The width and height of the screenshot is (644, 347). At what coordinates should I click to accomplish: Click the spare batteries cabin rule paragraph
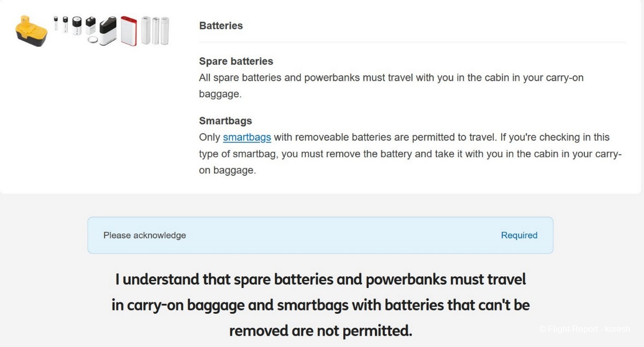tap(391, 86)
